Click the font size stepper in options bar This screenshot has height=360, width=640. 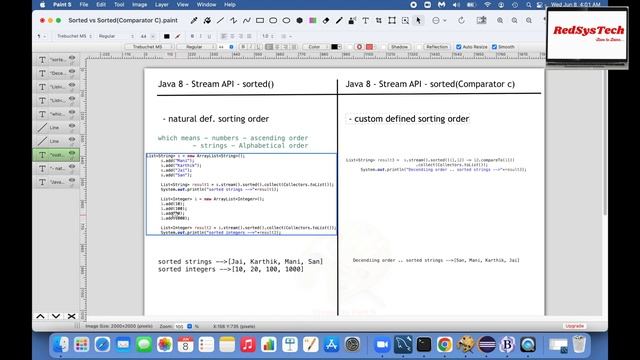(231, 47)
